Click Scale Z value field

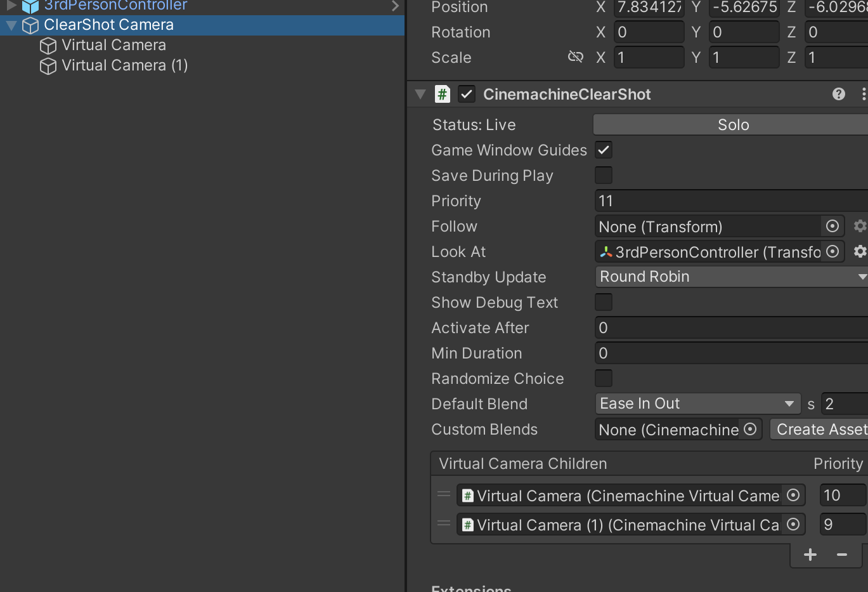pos(836,57)
